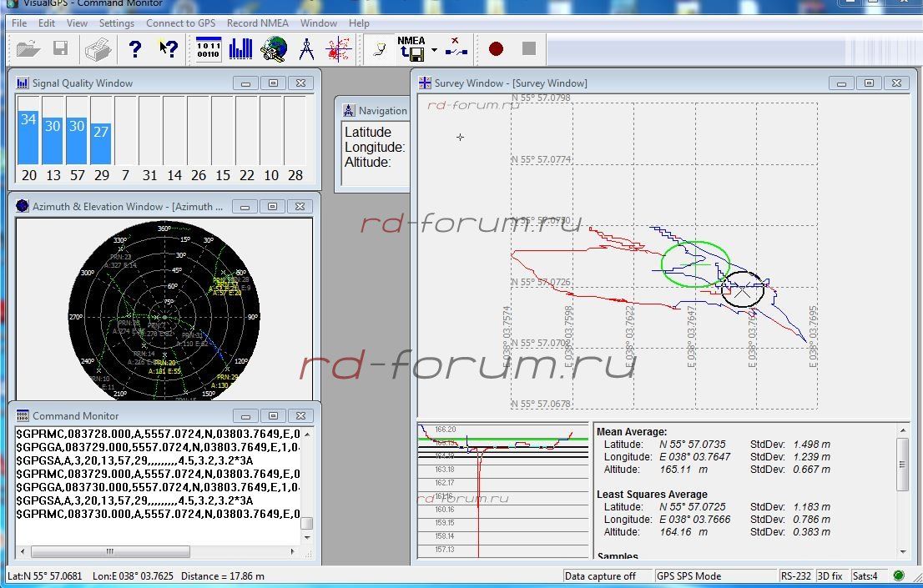Minimize the Command Monitor window

[x=245, y=415]
